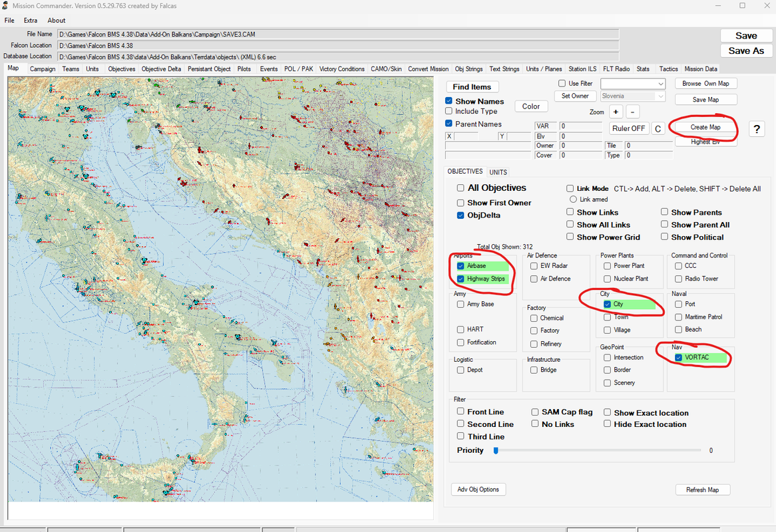
Task: Enable the Include Type checkbox
Action: [449, 111]
